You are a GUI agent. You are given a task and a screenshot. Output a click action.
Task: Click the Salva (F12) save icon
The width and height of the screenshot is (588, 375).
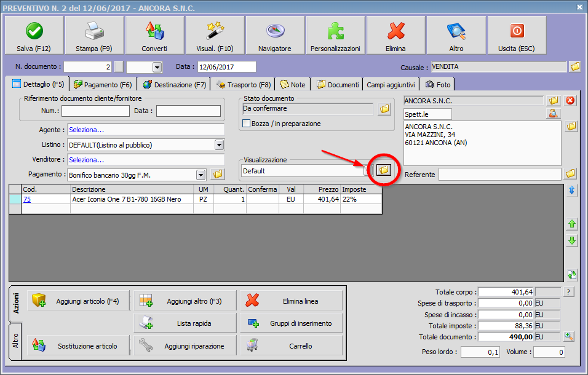[x=34, y=31]
